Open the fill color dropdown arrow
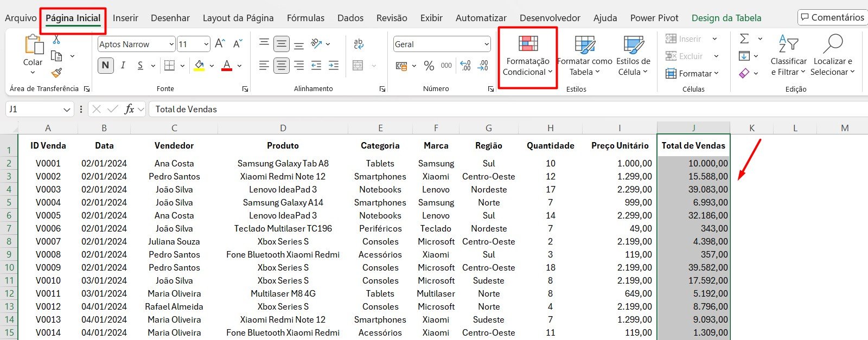 [212, 66]
